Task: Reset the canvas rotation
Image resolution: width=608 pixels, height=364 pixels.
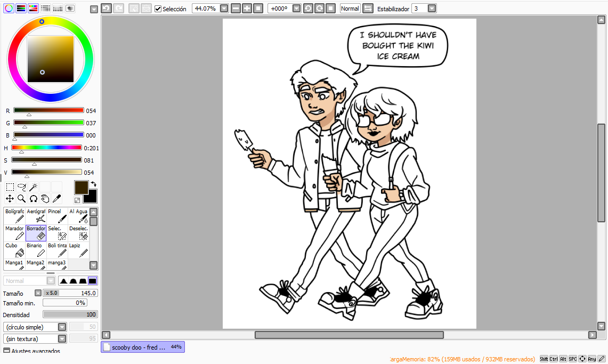Action: (330, 9)
